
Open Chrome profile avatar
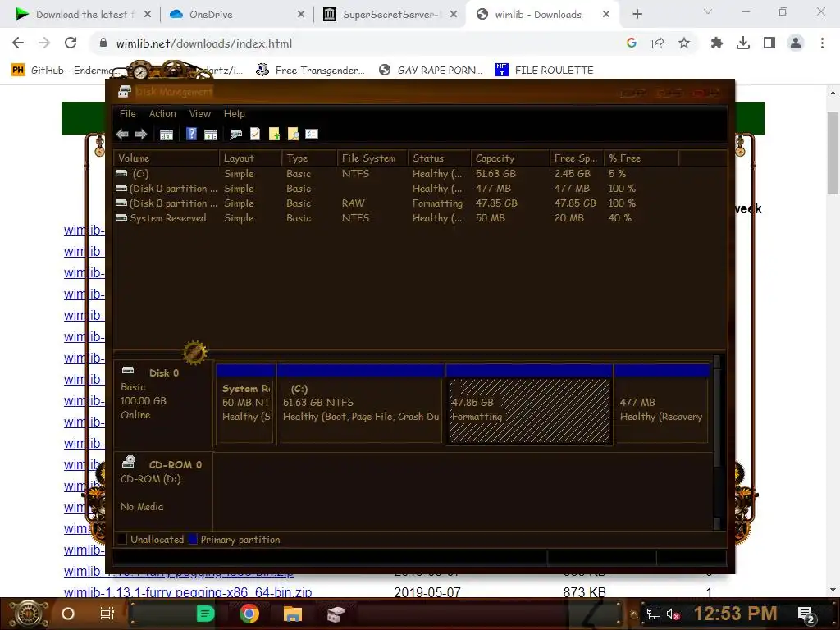[x=796, y=43]
